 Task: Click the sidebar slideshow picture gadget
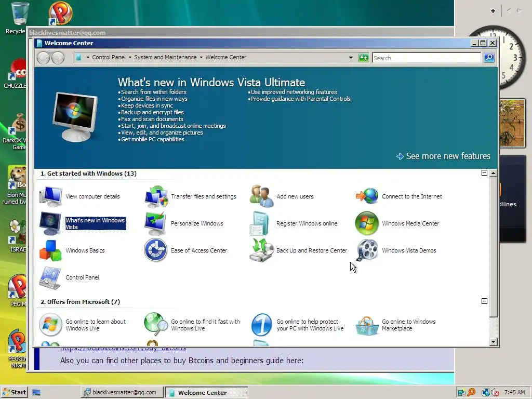[512, 123]
